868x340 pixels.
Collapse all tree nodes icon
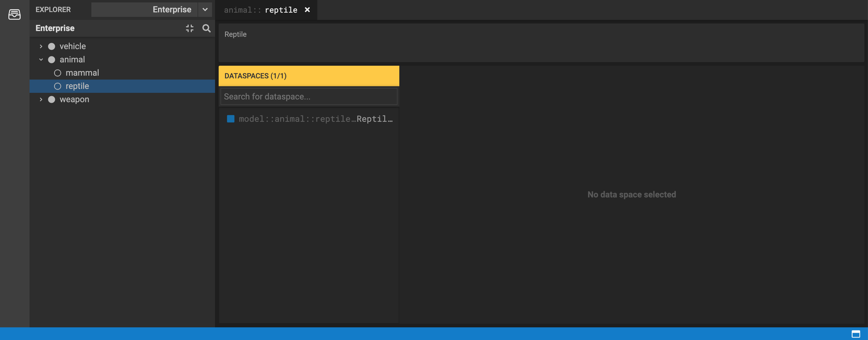coord(190,28)
